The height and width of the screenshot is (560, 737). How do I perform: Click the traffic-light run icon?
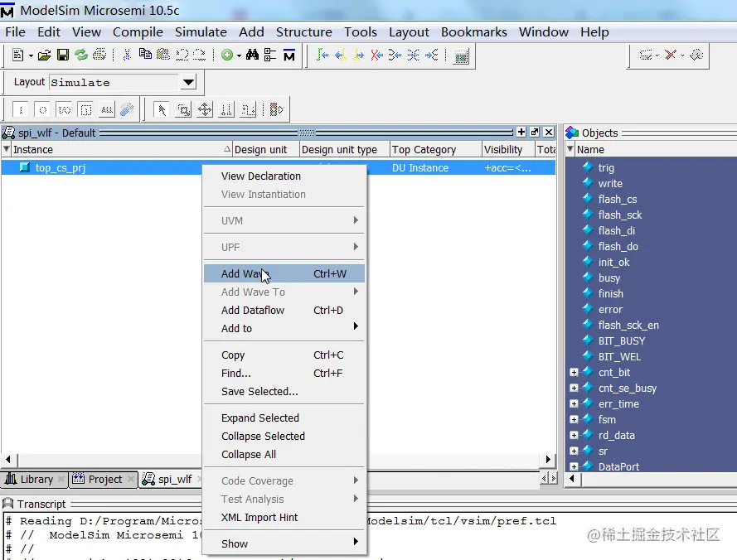tap(276, 110)
